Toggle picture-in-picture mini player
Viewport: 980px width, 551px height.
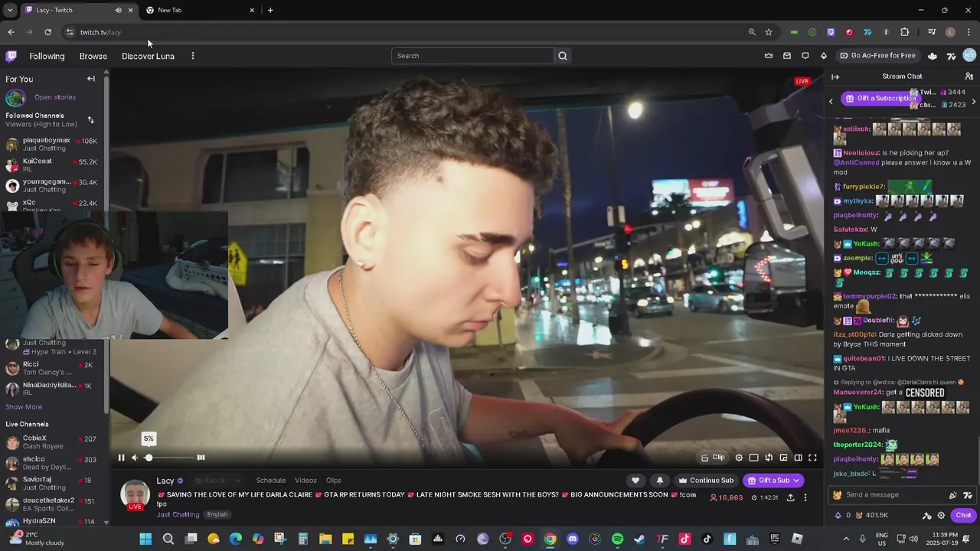click(783, 458)
